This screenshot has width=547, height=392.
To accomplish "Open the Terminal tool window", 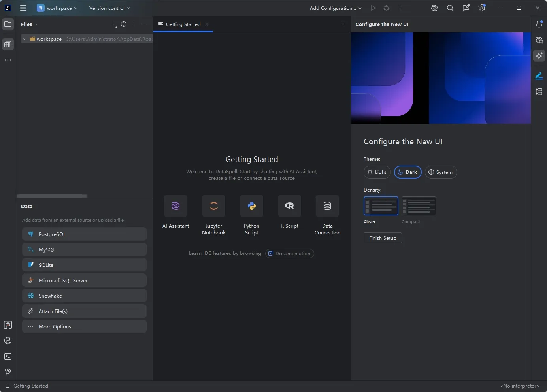I will pos(8,356).
